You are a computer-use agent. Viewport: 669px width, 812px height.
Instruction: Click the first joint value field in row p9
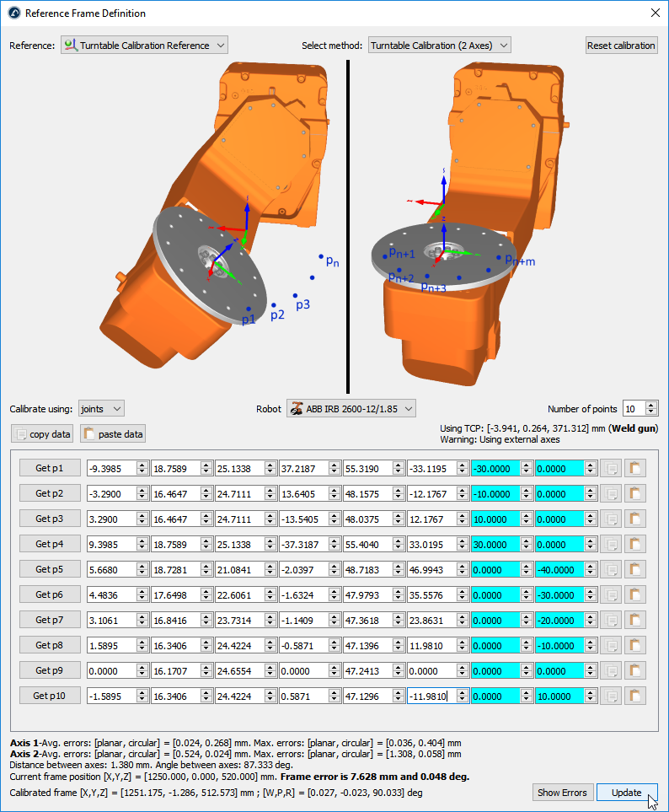pos(111,670)
